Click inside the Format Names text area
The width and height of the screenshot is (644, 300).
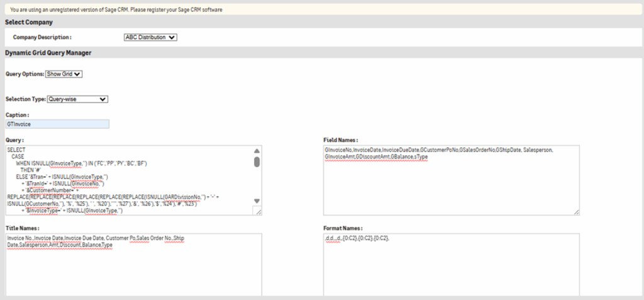pyautogui.click(x=452, y=265)
